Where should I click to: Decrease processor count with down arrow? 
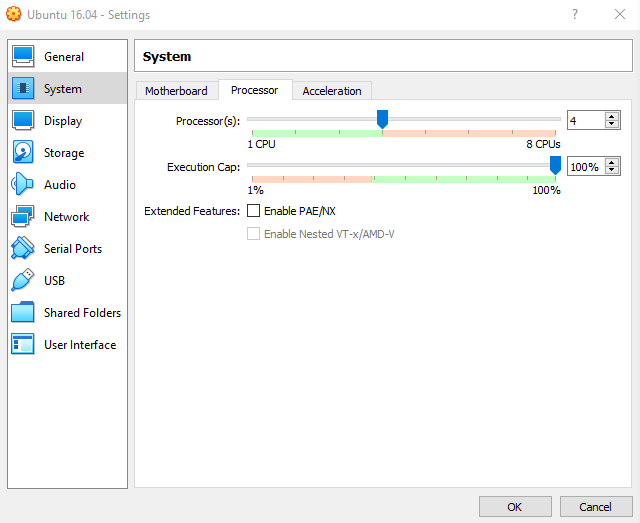tap(611, 124)
